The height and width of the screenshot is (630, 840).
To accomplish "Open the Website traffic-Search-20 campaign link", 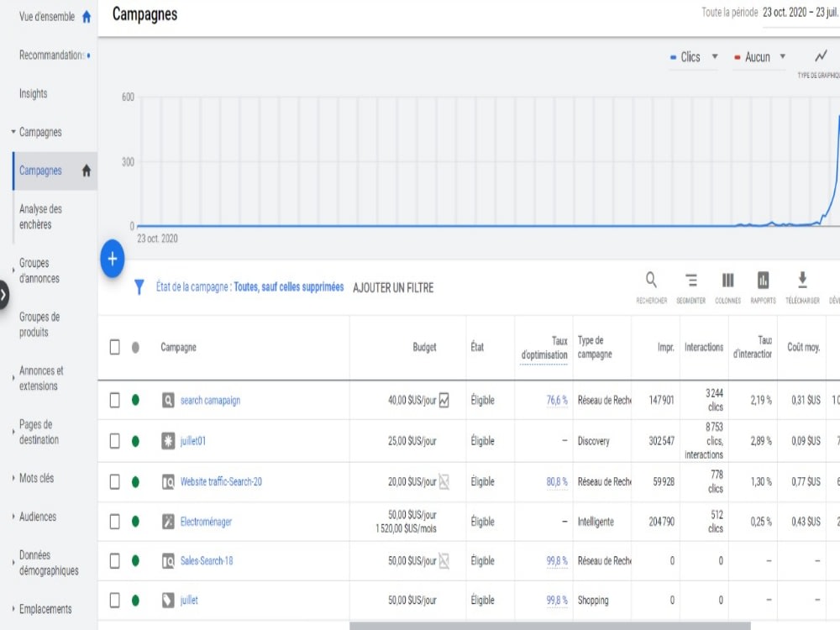I will [221, 481].
